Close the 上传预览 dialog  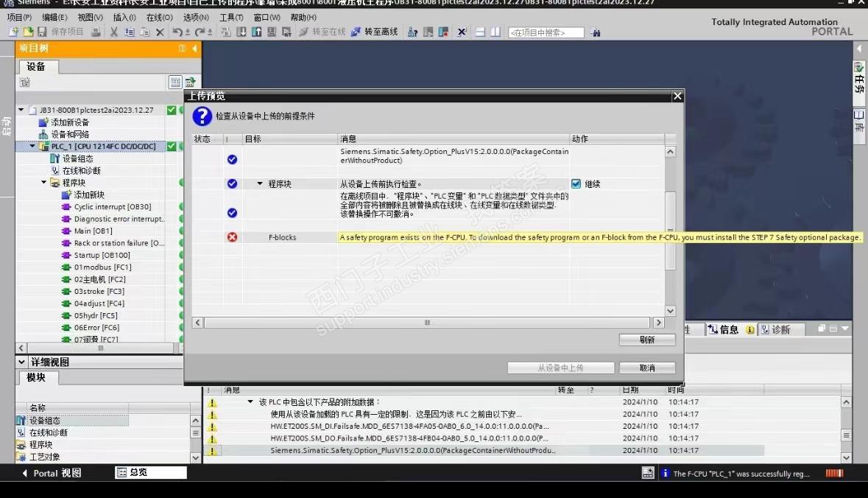(677, 97)
